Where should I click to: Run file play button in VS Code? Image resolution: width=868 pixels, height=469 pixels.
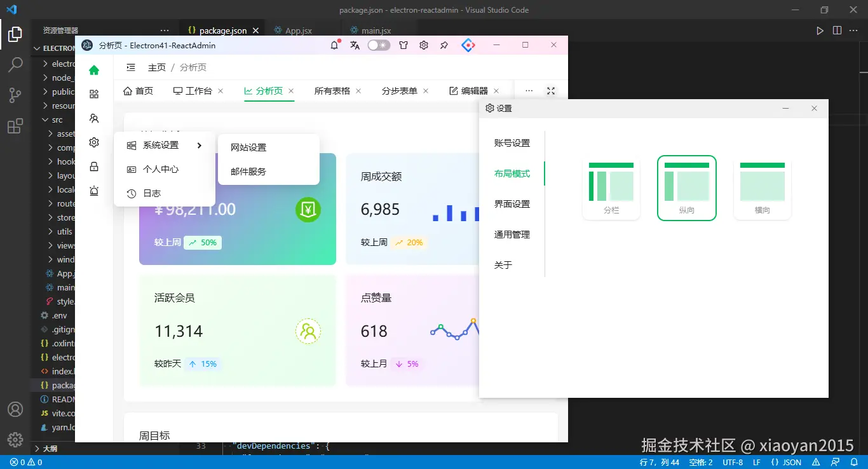point(820,31)
